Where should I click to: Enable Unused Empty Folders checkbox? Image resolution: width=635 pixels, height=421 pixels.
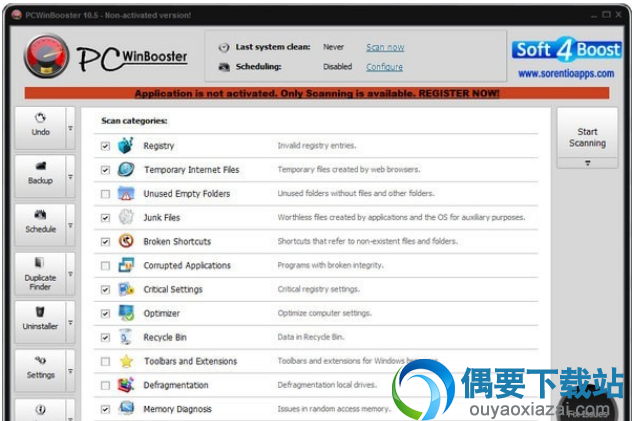point(105,194)
